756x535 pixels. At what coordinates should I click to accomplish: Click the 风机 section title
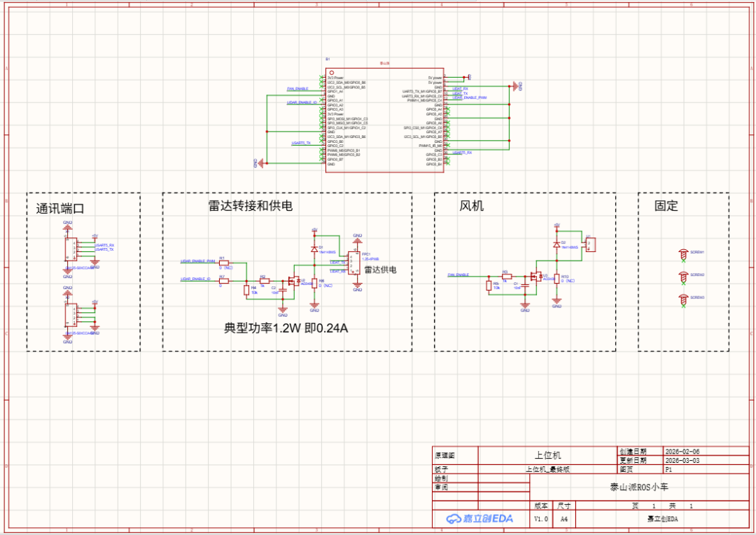click(470, 206)
